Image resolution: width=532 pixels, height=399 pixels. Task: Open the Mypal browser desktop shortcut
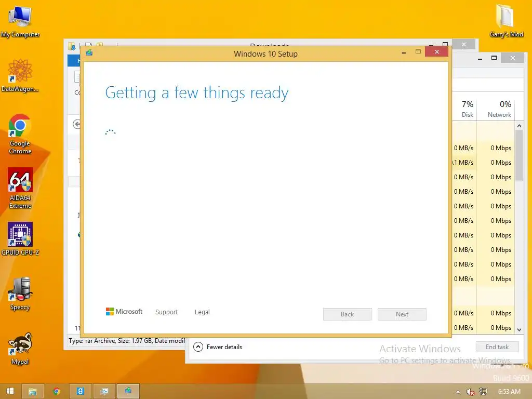click(x=20, y=349)
